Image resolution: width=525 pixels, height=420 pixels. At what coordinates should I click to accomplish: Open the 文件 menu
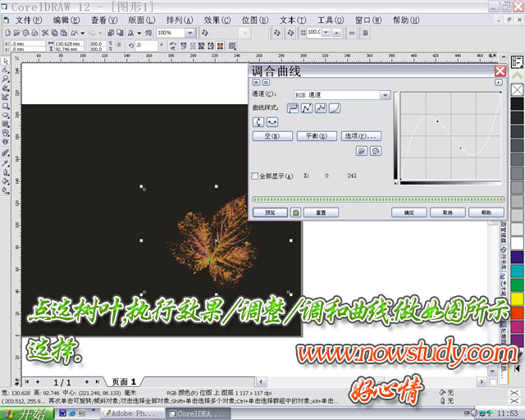pos(28,20)
